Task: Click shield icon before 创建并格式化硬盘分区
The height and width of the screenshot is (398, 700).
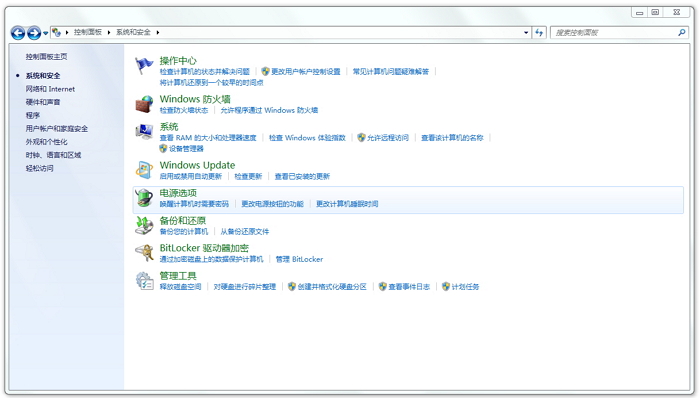Action: (292, 286)
